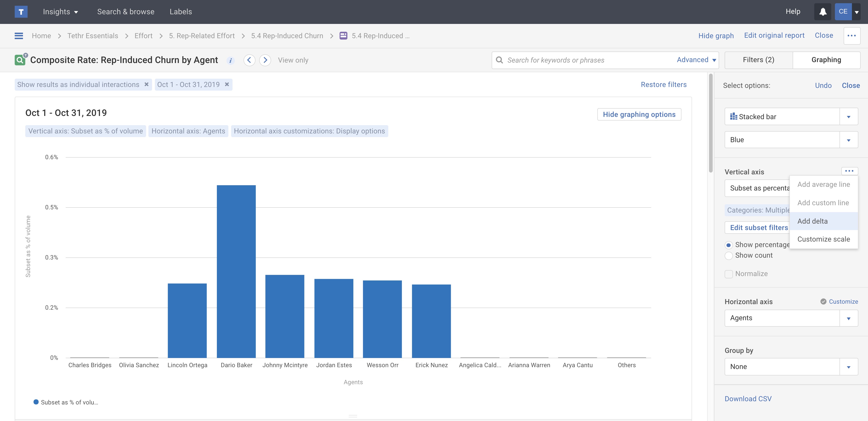Go to the previous report arrow
868x421 pixels.
tap(249, 60)
